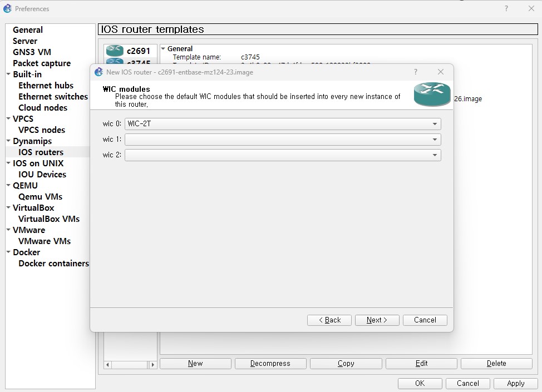Go Back in the New IOS router wizard

329,320
